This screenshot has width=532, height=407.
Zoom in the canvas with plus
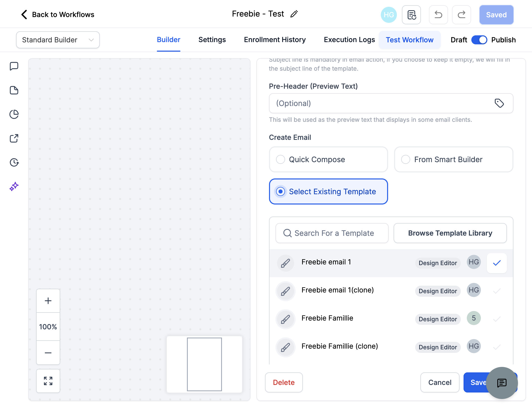click(48, 301)
